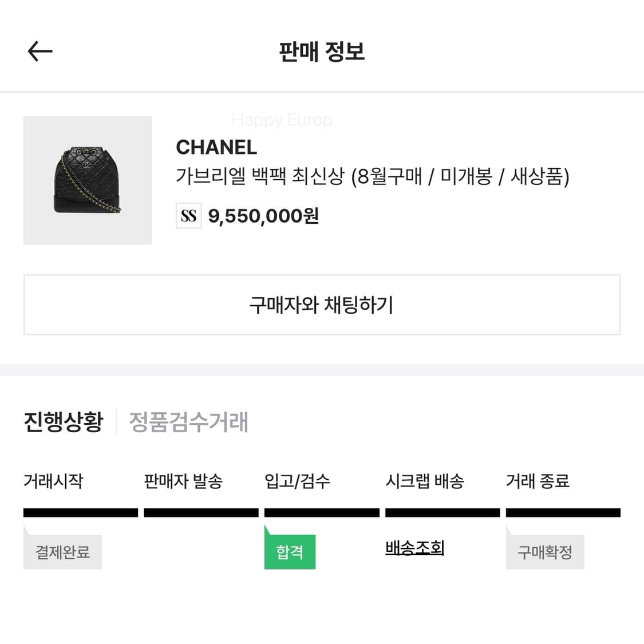Click the 결제완료 payment status label
This screenshot has height=644, width=644.
click(62, 551)
